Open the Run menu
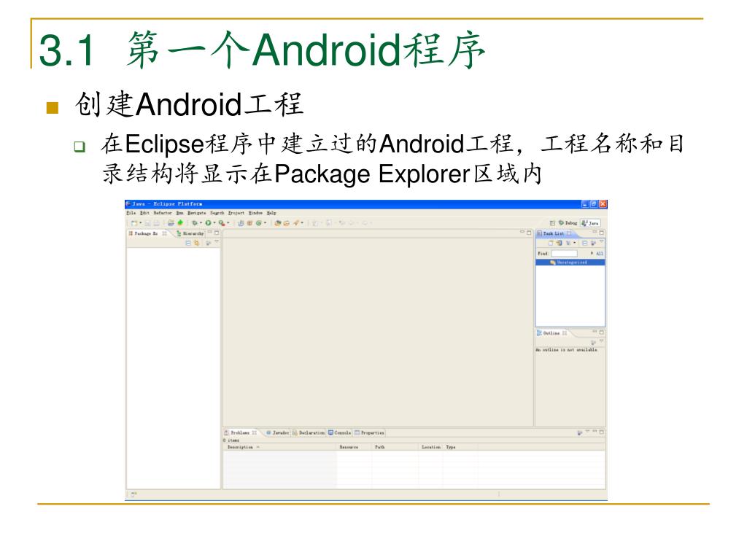747x560 pixels. (x=179, y=213)
